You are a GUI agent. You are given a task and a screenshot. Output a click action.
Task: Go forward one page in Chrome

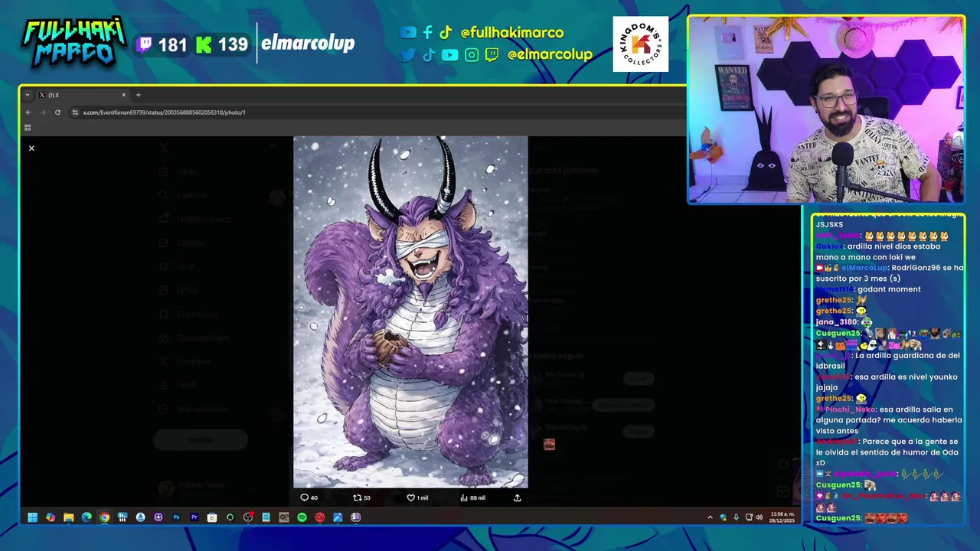(42, 112)
